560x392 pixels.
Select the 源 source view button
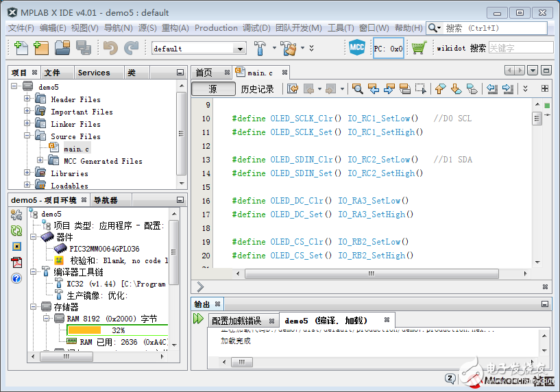click(212, 89)
